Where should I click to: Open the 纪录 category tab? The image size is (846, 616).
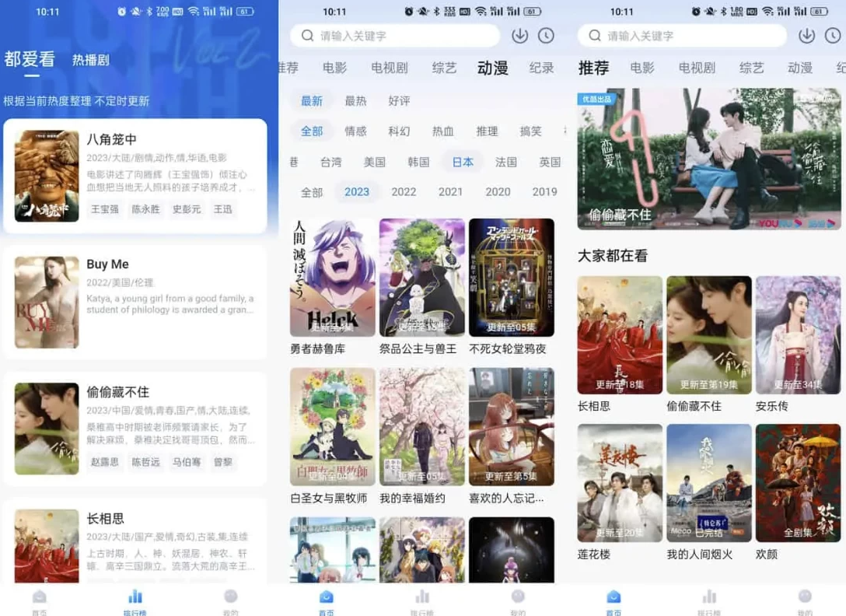(x=541, y=68)
